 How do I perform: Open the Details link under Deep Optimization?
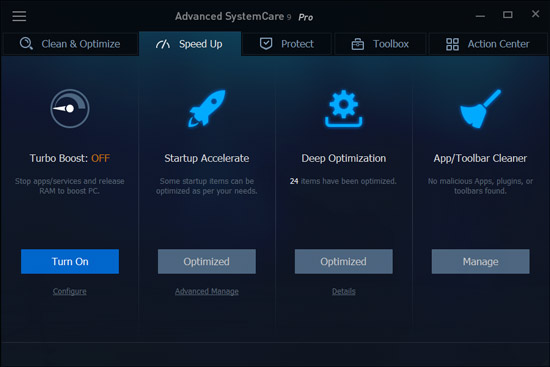pos(344,291)
